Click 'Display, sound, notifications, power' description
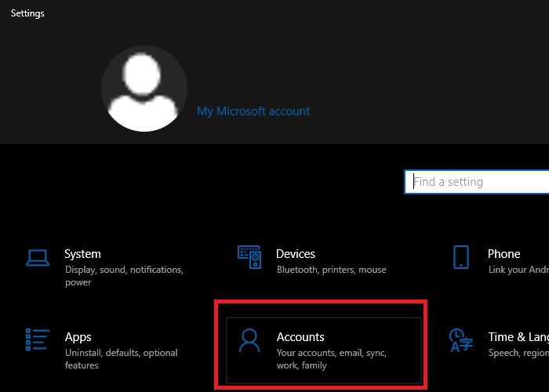Viewport: 549px width, 392px height. point(124,276)
